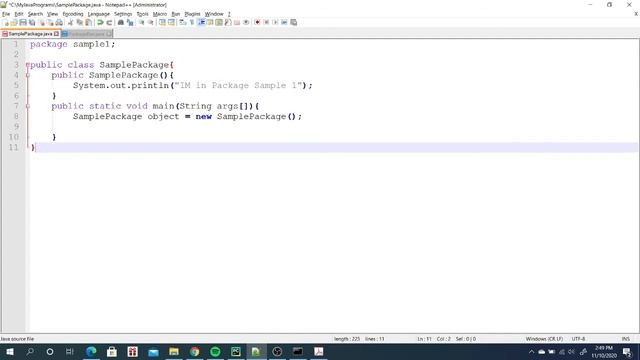Image resolution: width=640 pixels, height=360 pixels.
Task: Open the Run menu
Action: tap(176, 14)
